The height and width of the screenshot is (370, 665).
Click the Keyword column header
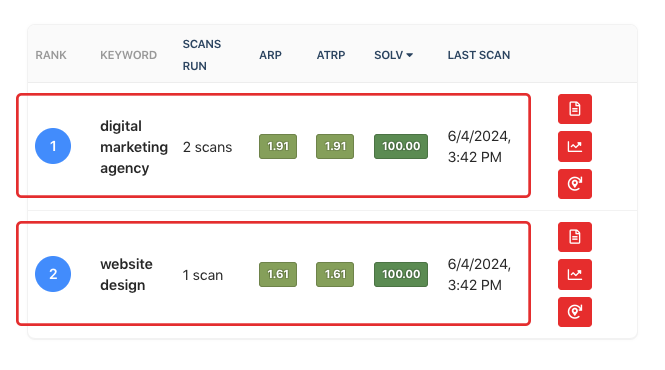(129, 55)
